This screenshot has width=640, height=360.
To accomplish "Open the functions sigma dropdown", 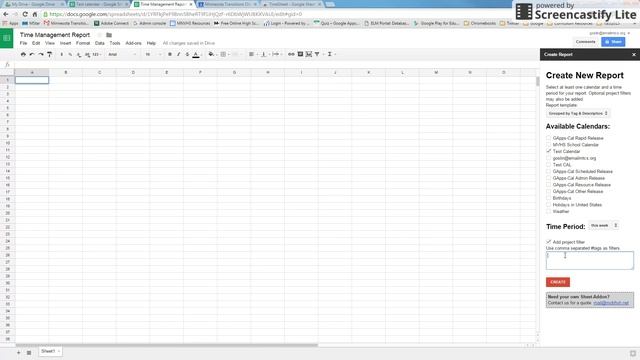I will pyautogui.click(x=331, y=54).
